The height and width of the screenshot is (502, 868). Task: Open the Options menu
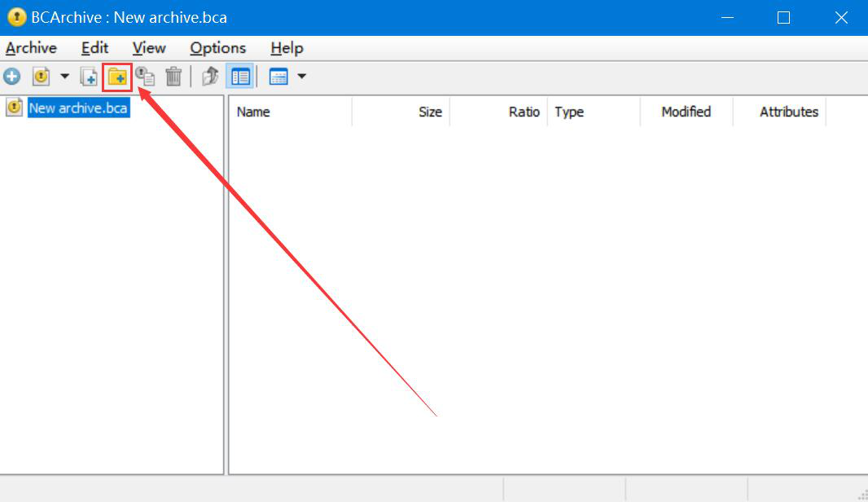[x=217, y=48]
